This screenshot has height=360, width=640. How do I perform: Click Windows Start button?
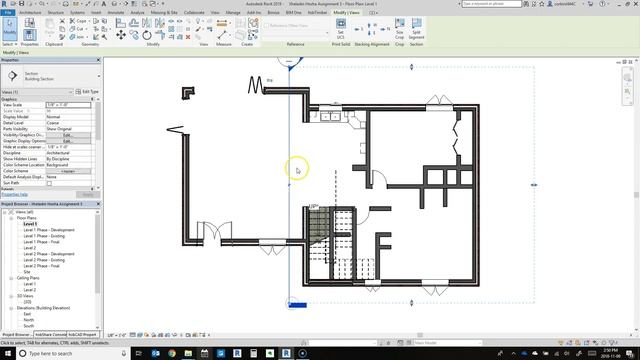pyautogui.click(x=7, y=353)
